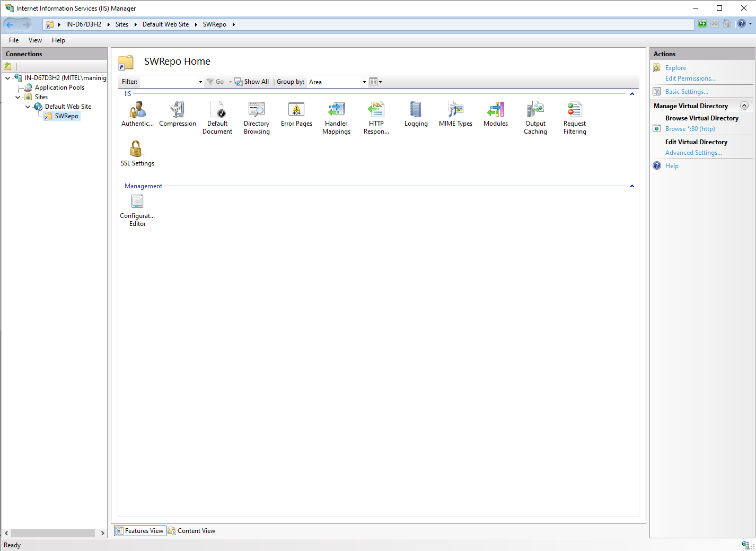
Task: Click Browse *:80 (http) link
Action: pos(690,129)
